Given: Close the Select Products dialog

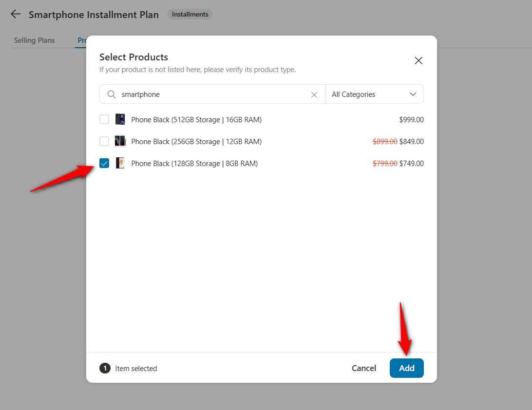Looking at the screenshot, I should pyautogui.click(x=418, y=60).
